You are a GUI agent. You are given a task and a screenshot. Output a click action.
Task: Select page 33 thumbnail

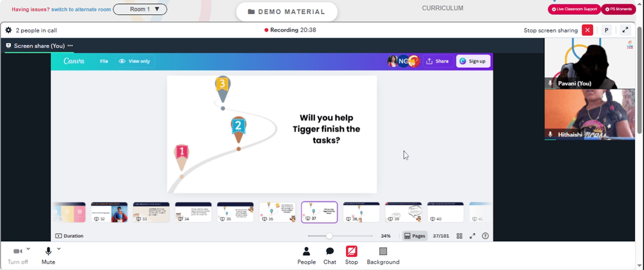[x=151, y=212]
